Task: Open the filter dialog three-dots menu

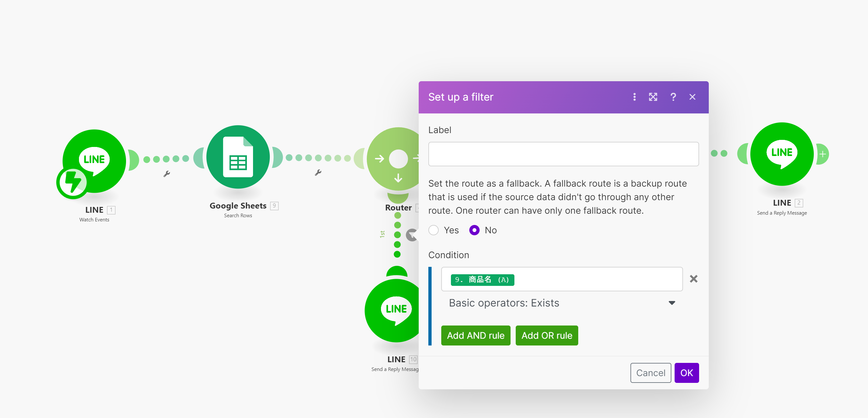Action: [x=634, y=97]
